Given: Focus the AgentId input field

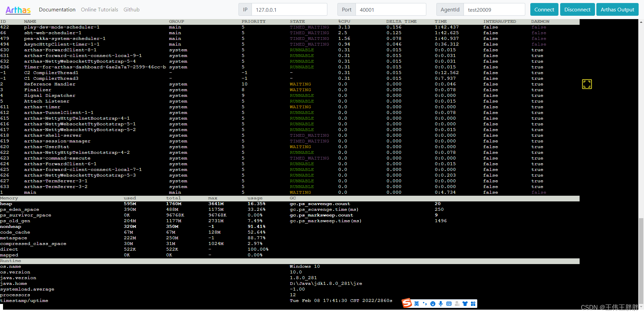Looking at the screenshot, I should pos(494,10).
